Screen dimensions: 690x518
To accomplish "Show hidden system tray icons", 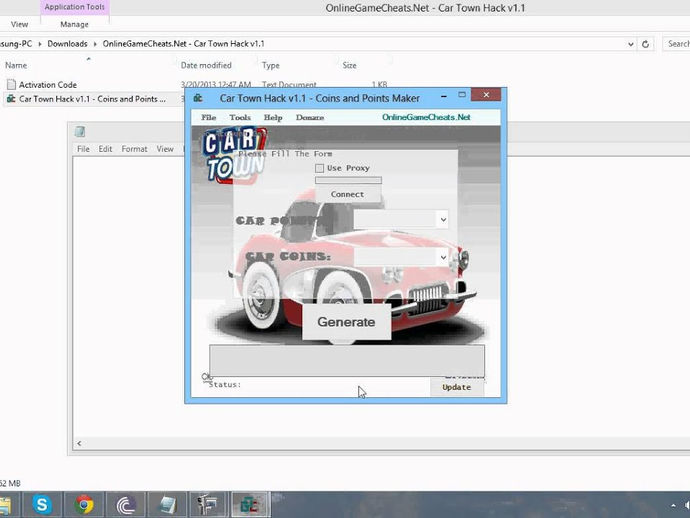I will (x=673, y=505).
